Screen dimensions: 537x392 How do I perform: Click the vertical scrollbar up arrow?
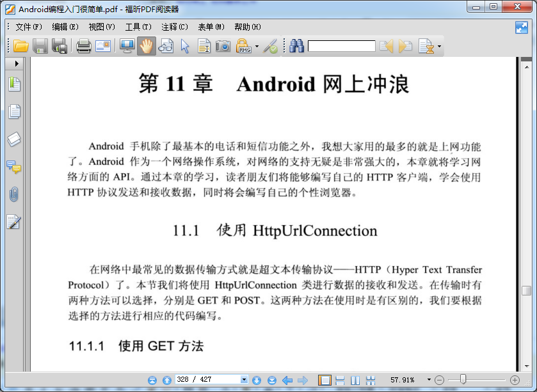coord(527,67)
